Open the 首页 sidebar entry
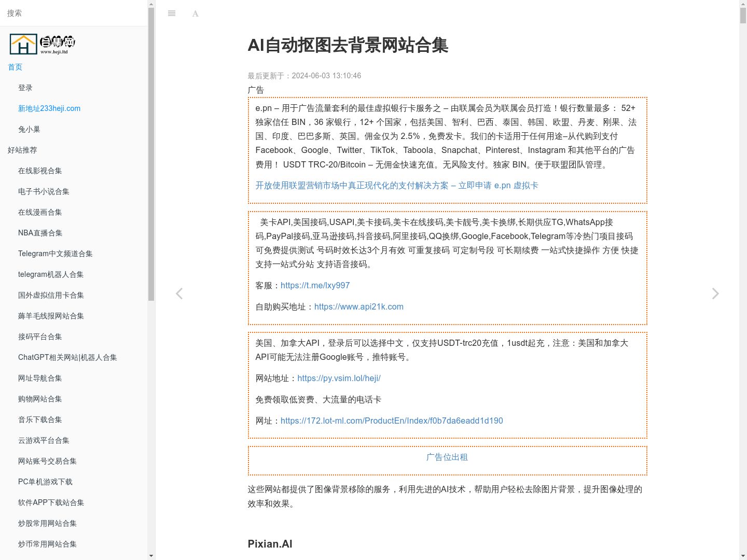 coord(15,67)
